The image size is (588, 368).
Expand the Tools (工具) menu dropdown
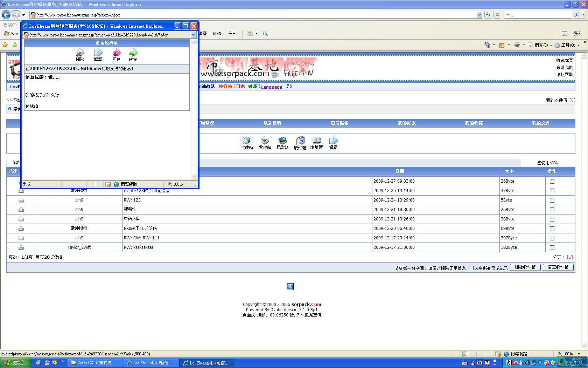578,45
